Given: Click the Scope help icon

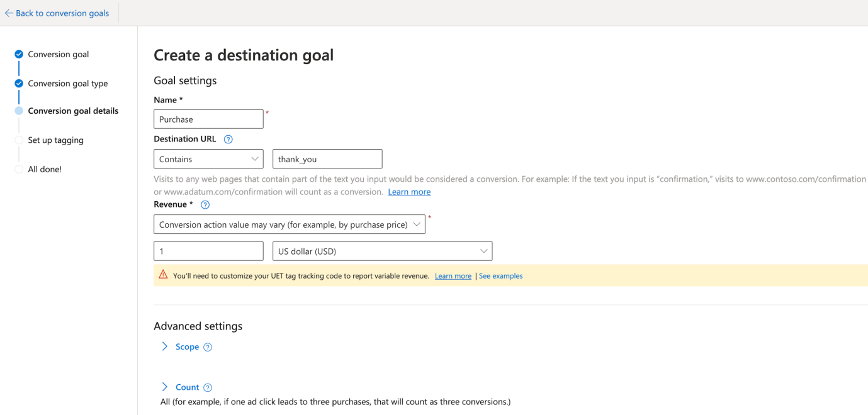Looking at the screenshot, I should point(208,347).
